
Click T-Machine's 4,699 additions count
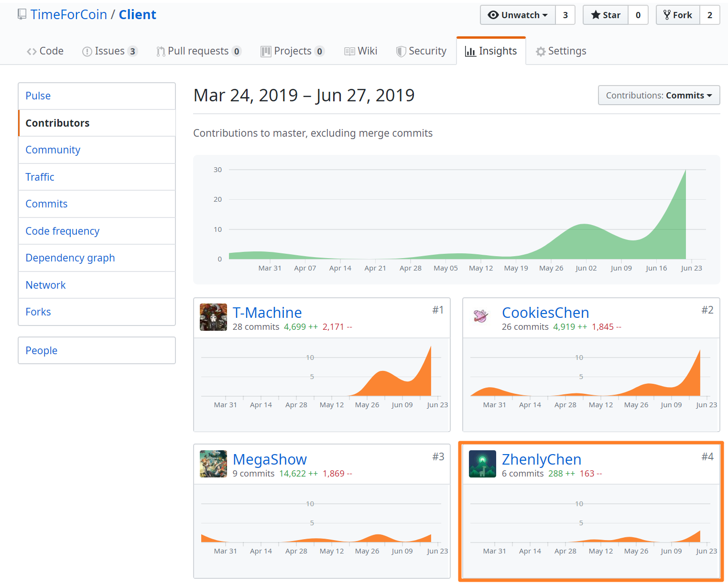[x=301, y=327]
